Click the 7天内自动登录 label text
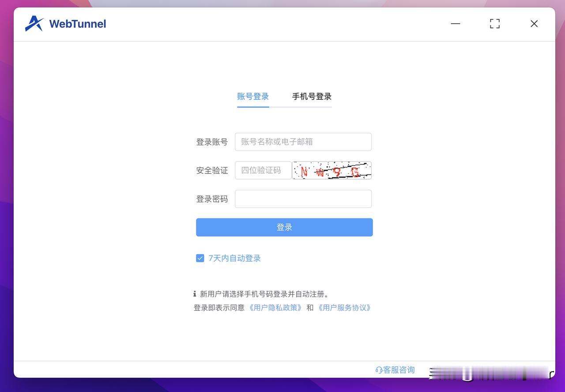 click(234, 258)
